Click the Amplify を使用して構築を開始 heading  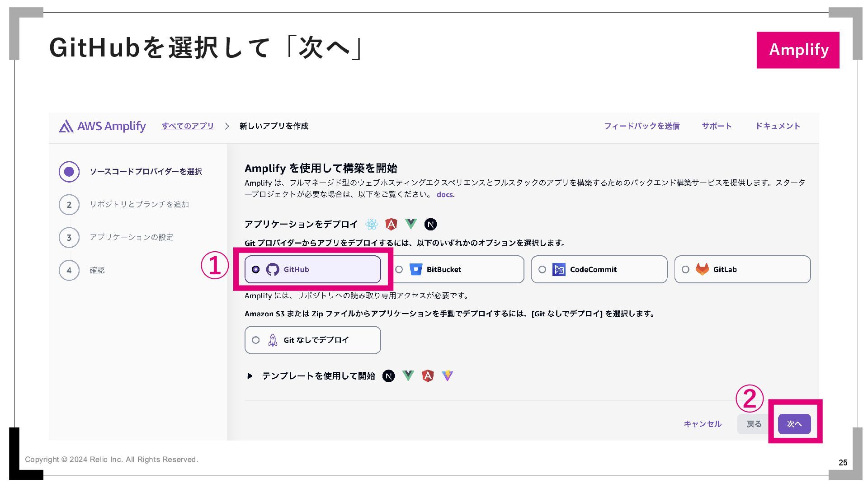tap(321, 169)
